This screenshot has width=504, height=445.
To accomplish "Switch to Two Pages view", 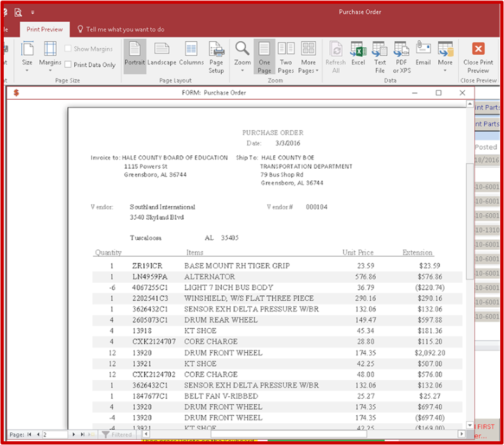I will tap(286, 56).
